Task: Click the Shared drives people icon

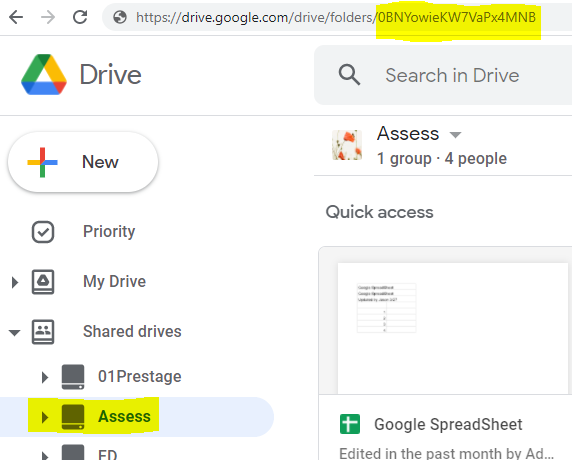Action: (43, 332)
